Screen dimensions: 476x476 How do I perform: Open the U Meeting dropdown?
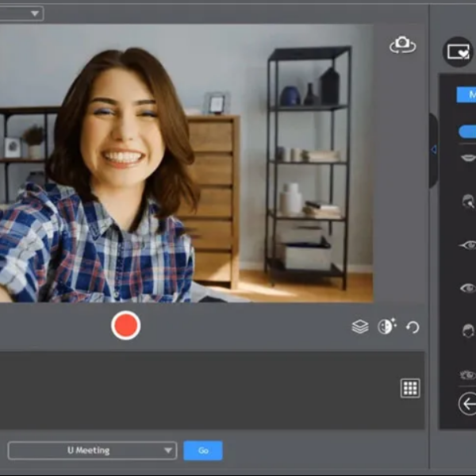(92, 451)
